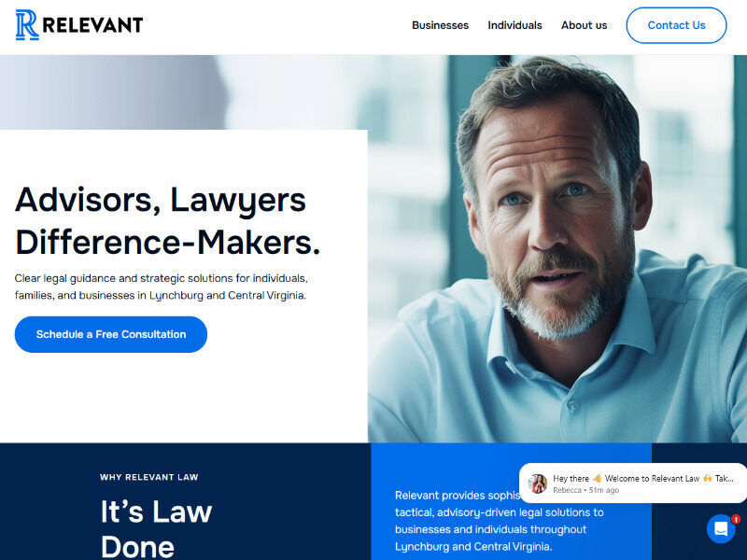Viewport: 747px width, 560px height.
Task: Click the Rebecca 51m ago timestamp
Action: point(586,490)
